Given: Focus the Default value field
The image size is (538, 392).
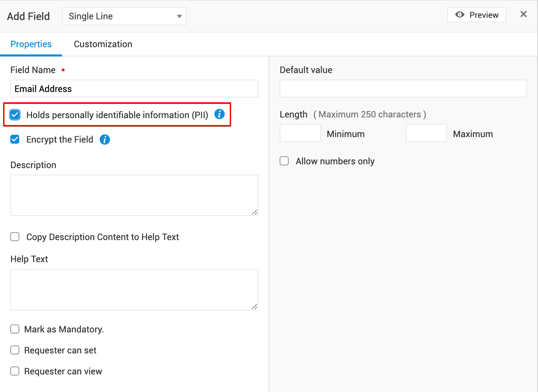Looking at the screenshot, I should point(403,89).
